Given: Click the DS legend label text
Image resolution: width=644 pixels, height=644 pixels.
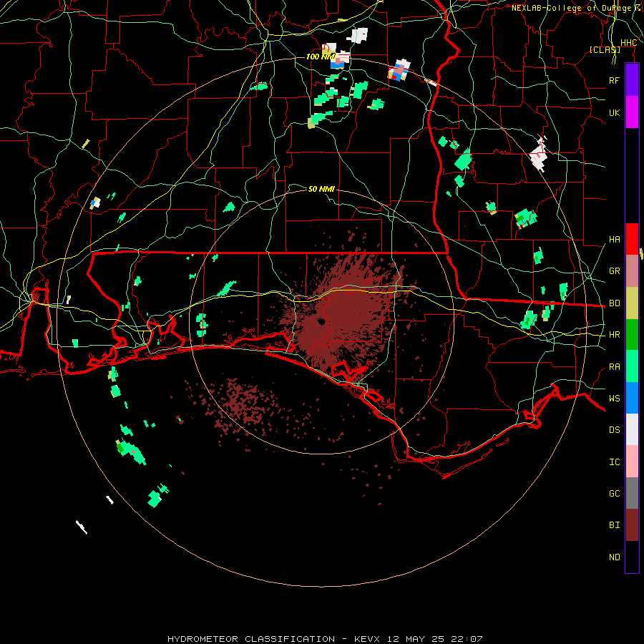Looking at the screenshot, I should click(615, 430).
